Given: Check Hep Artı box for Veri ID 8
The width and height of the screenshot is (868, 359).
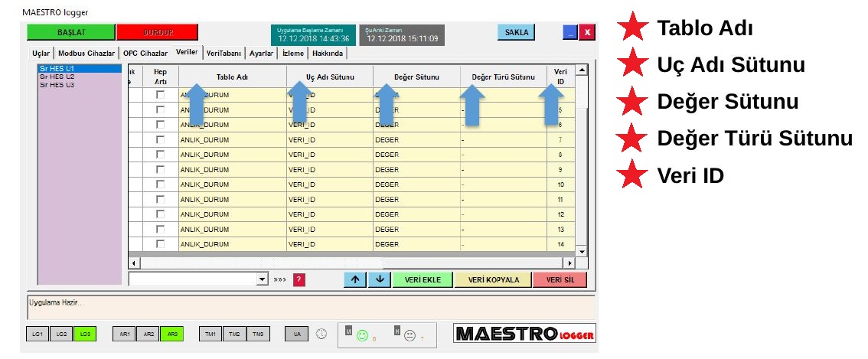Looking at the screenshot, I should pyautogui.click(x=161, y=155).
